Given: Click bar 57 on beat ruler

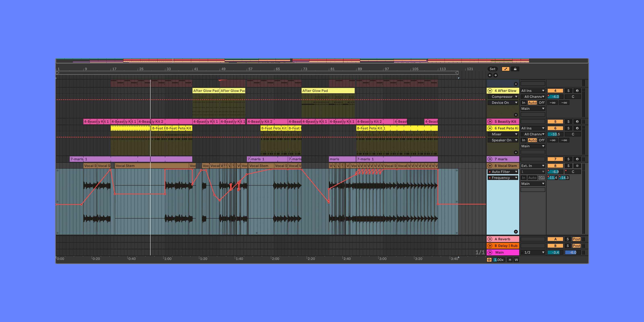Looking at the screenshot, I should tap(250, 69).
